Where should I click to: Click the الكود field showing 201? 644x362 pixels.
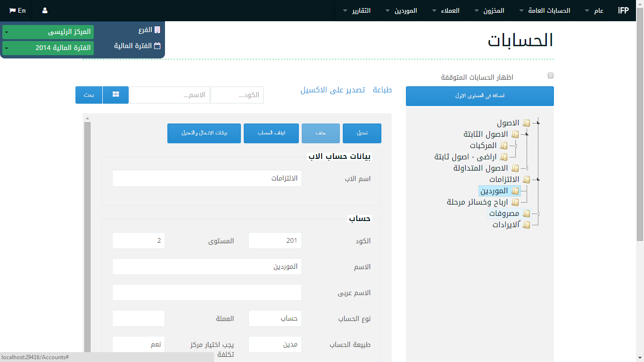tap(275, 240)
